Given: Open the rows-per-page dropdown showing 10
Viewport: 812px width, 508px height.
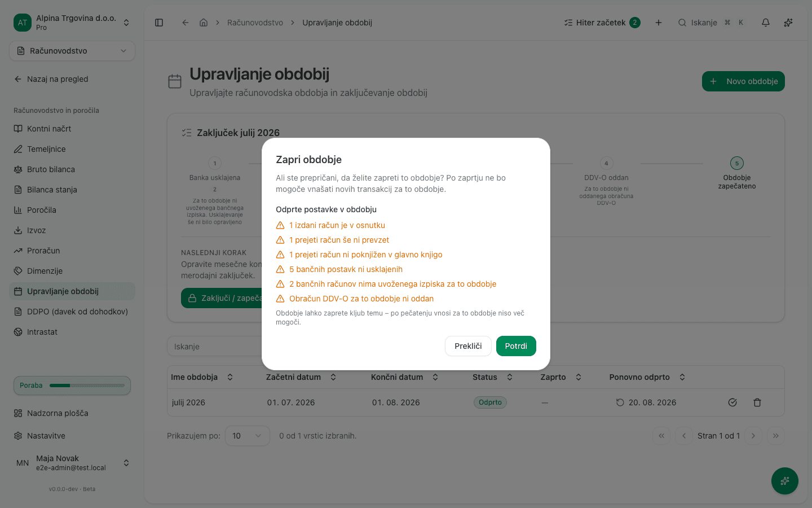Looking at the screenshot, I should coord(248,436).
